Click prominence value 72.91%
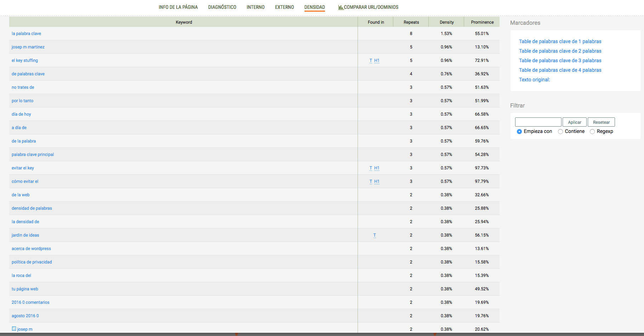The height and width of the screenshot is (336, 644). click(x=482, y=60)
